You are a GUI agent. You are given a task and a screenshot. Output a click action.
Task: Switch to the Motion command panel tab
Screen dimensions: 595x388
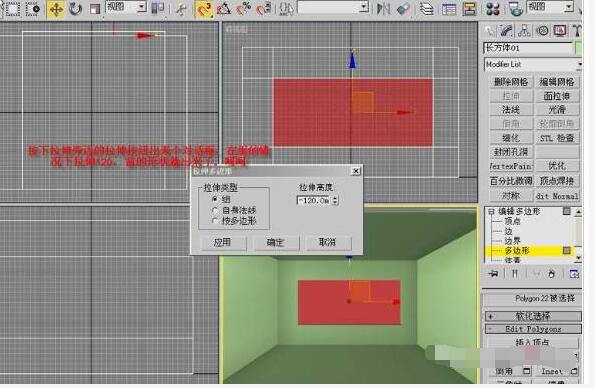coord(543,30)
